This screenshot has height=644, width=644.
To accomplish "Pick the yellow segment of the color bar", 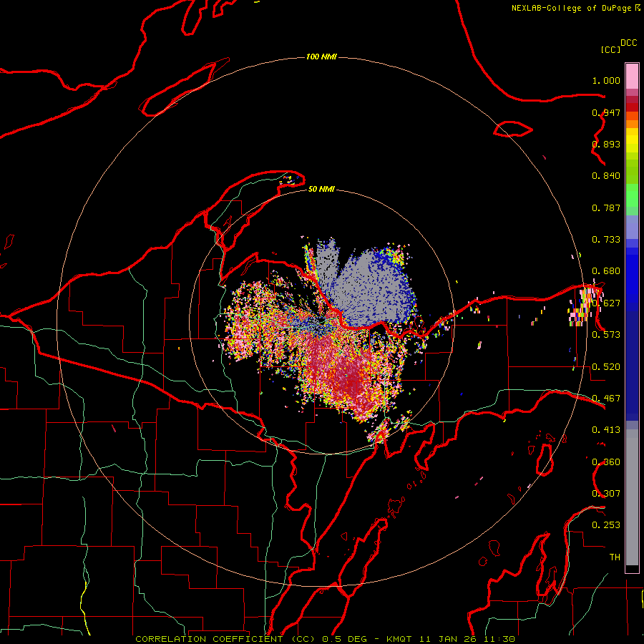I will tap(632, 141).
